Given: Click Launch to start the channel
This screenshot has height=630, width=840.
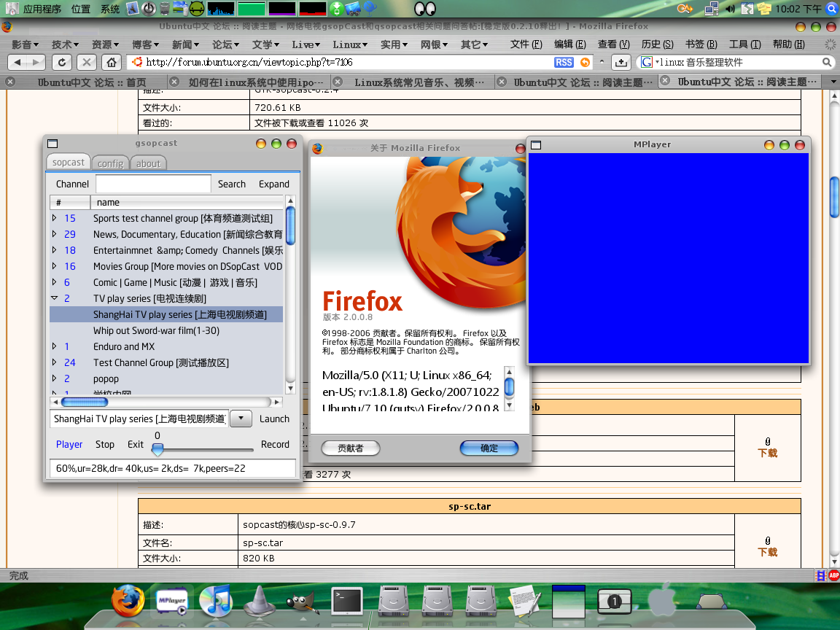Looking at the screenshot, I should 274,419.
